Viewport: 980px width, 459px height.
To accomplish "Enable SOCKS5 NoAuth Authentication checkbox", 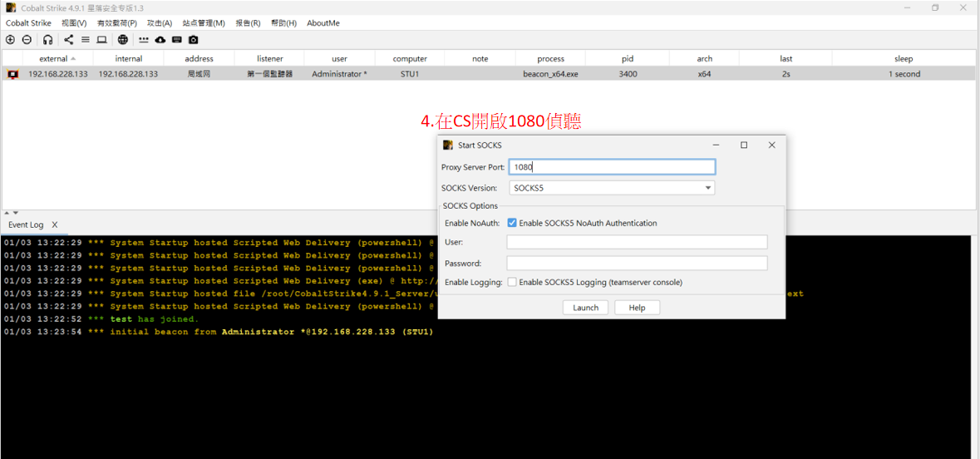I will pyautogui.click(x=512, y=223).
